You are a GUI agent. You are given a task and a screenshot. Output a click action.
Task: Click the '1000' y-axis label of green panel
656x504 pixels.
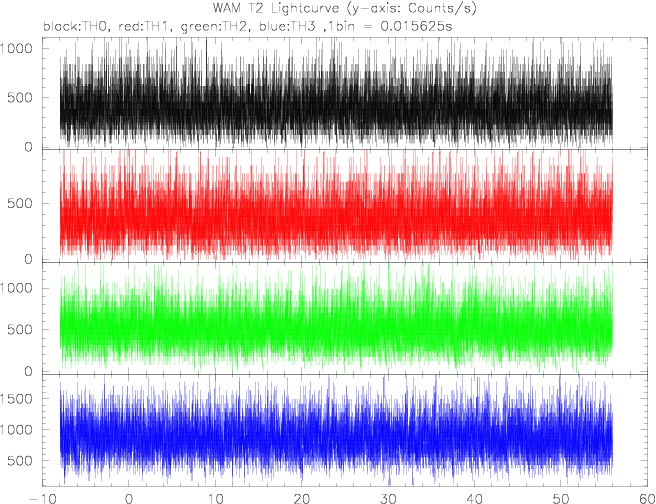click(16, 288)
